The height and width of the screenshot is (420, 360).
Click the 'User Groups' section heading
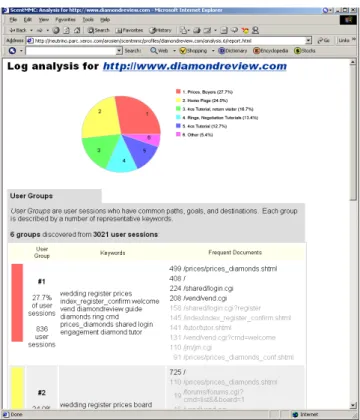[x=31, y=196]
